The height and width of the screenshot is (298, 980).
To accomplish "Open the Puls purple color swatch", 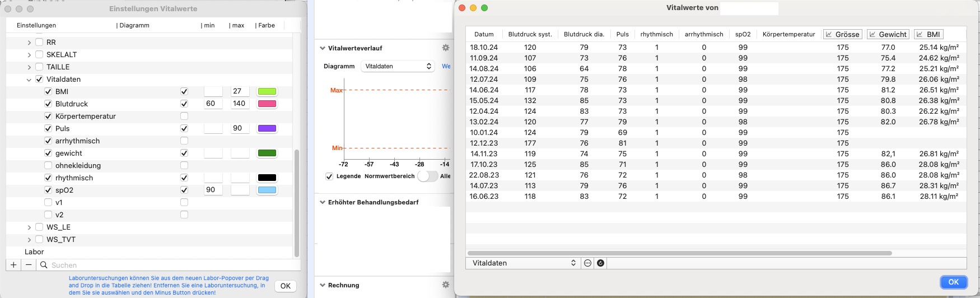I will click(267, 128).
